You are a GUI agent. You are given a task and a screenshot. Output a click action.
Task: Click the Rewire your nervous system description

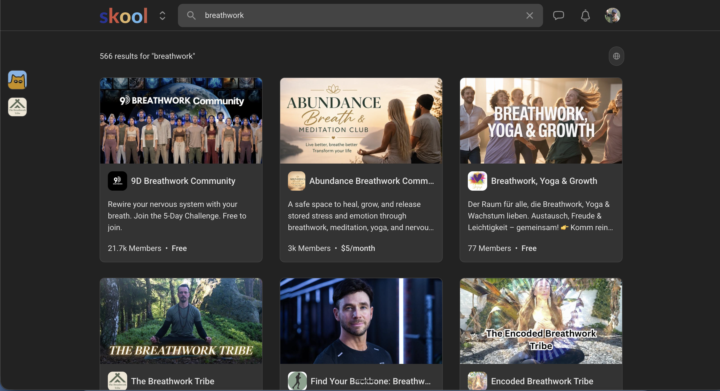click(x=177, y=216)
